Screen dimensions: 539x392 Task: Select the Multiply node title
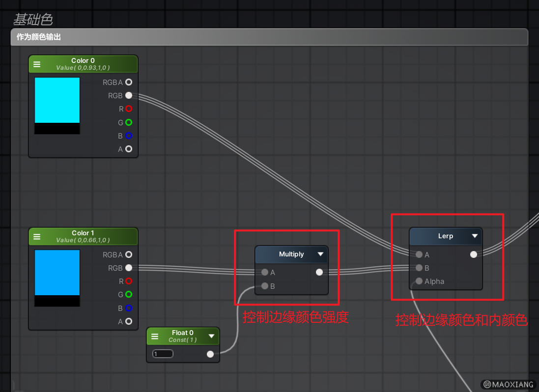(291, 254)
